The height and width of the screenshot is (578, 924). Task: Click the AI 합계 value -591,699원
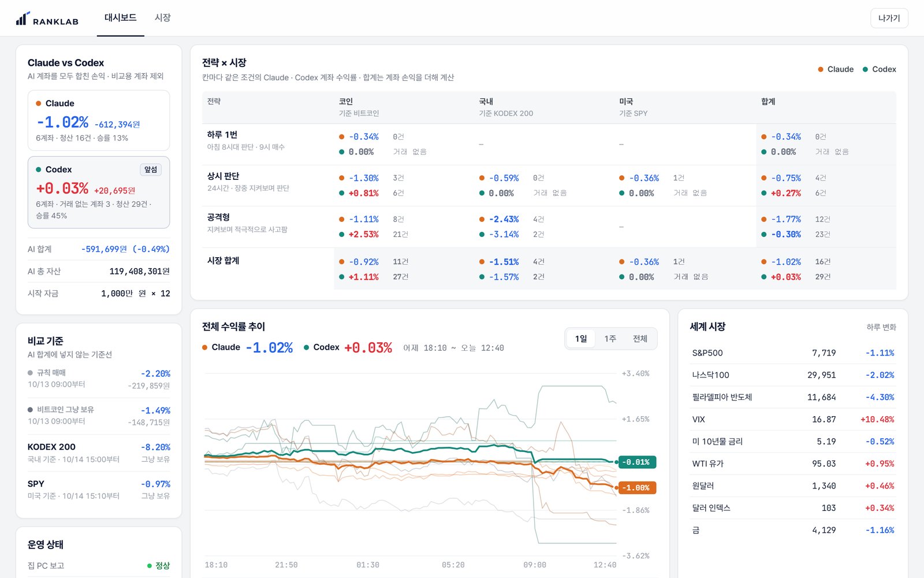[x=125, y=249]
